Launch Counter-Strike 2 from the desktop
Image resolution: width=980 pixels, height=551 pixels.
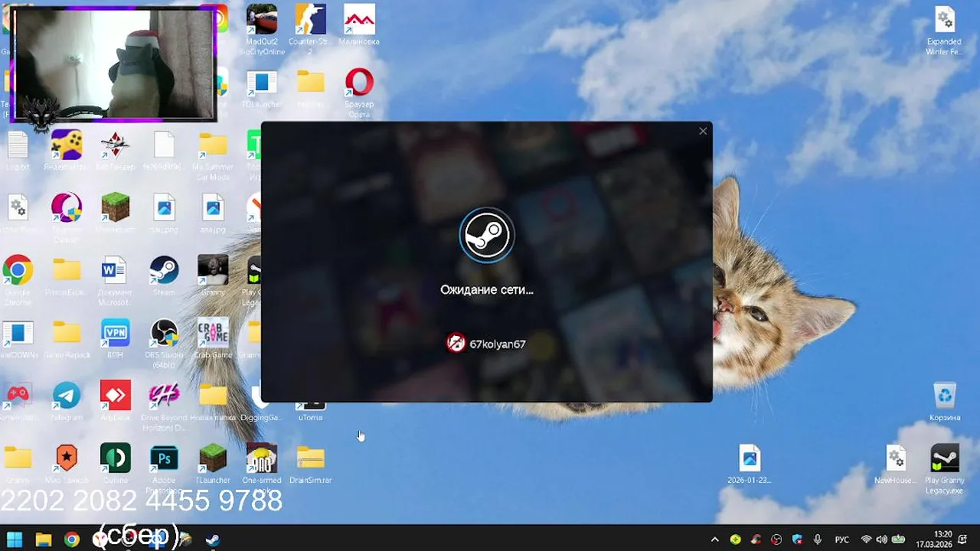tap(310, 31)
